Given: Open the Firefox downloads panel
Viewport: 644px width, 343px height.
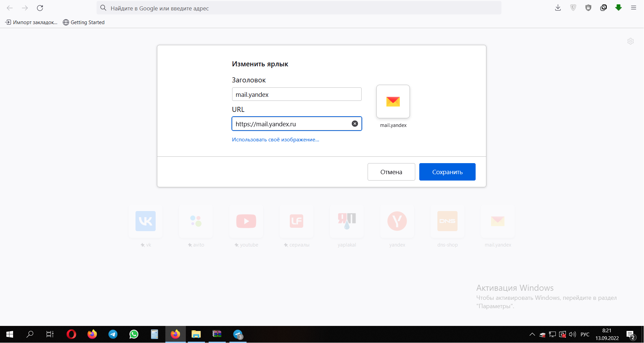Looking at the screenshot, I should click(x=558, y=8).
